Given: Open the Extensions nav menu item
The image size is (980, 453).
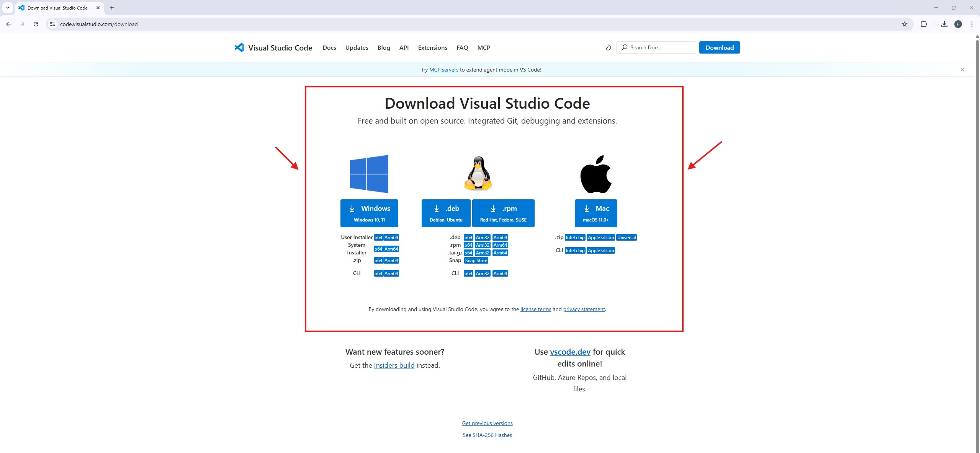Looking at the screenshot, I should (x=432, y=47).
